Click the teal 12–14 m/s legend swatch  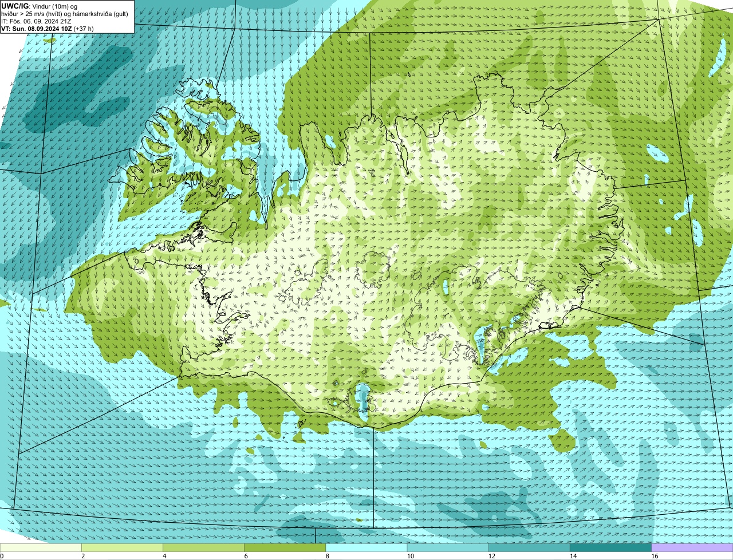[x=529, y=548]
